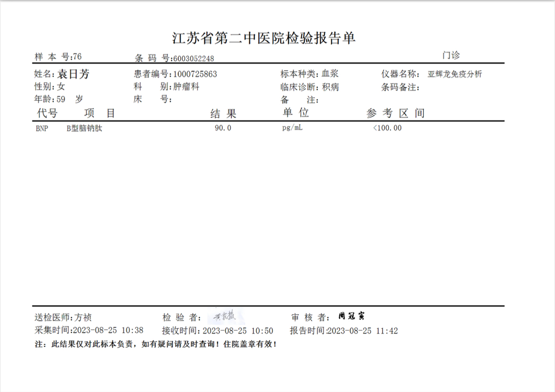Click the 床号 label
Screen dimensions: 555x392
(x=153, y=99)
